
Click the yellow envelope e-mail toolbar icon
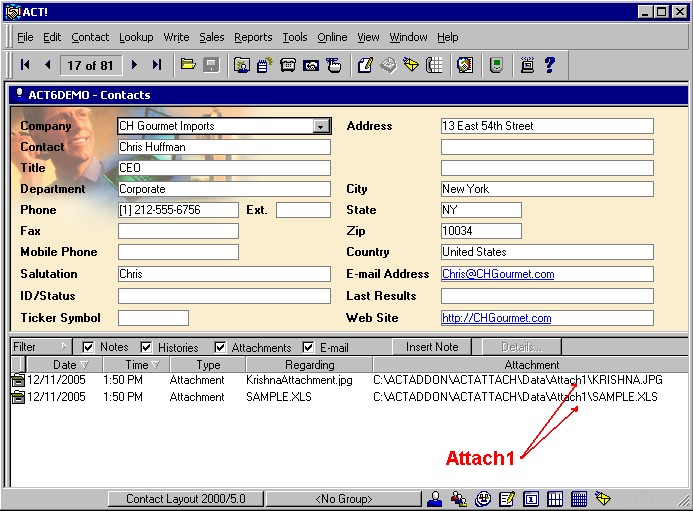[411, 65]
